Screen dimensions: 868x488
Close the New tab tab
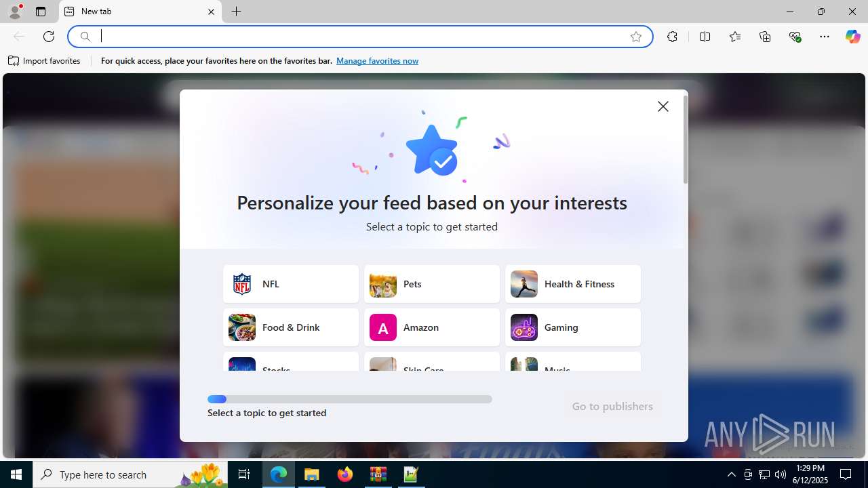point(211,12)
